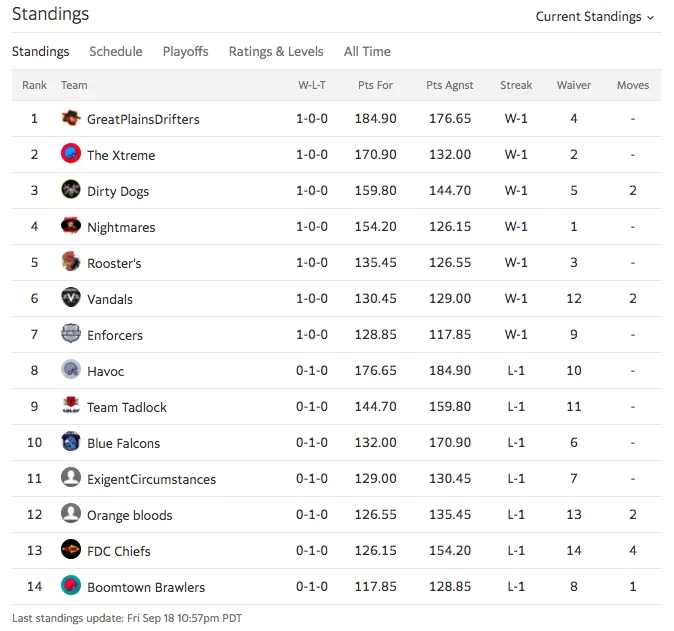Click the Vandals shield logo icon
The image size is (674, 631).
tap(71, 297)
